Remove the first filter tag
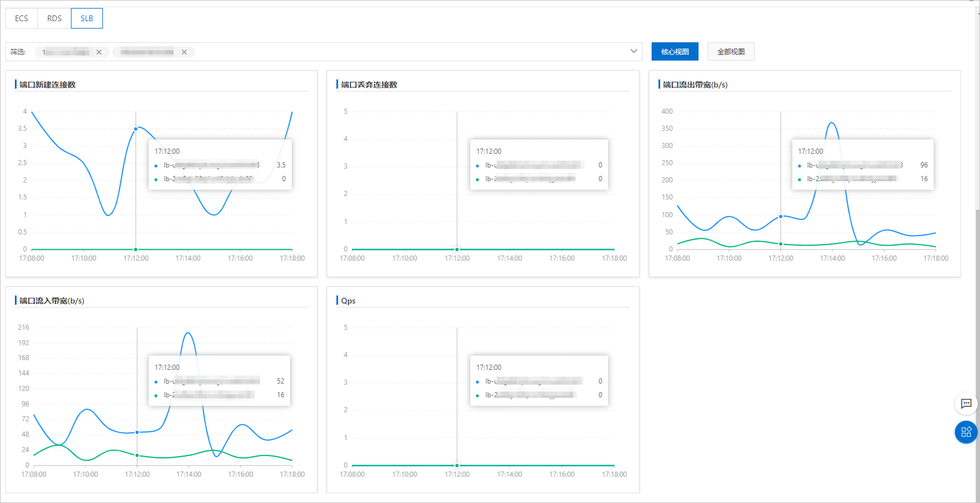Viewport: 980px width, 503px height. pyautogui.click(x=99, y=52)
